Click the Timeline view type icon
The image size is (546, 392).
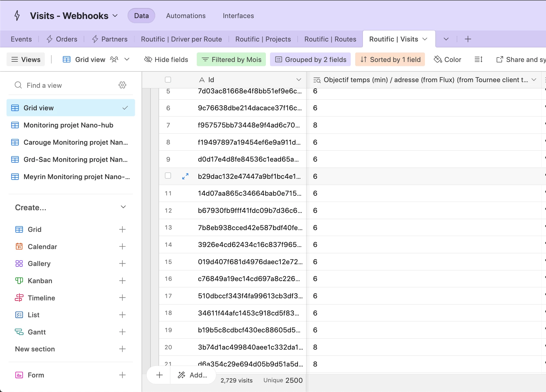coord(19,298)
